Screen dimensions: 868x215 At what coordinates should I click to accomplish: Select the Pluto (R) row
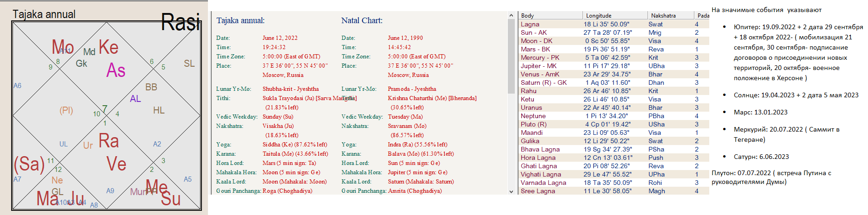coord(614,124)
